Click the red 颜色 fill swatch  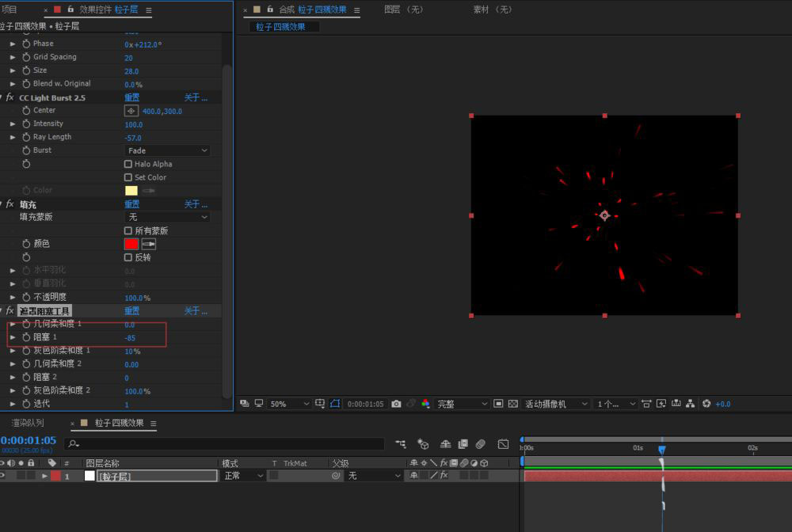[x=131, y=244]
